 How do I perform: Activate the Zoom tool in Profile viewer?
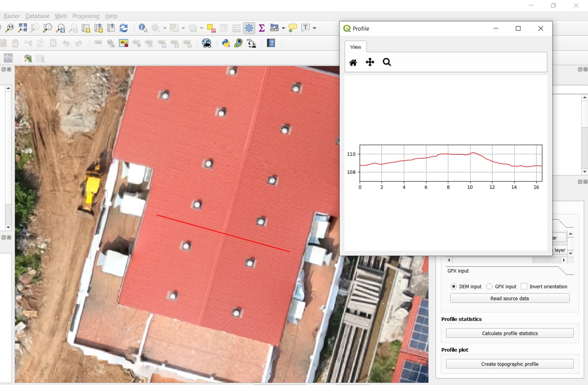pyautogui.click(x=386, y=62)
